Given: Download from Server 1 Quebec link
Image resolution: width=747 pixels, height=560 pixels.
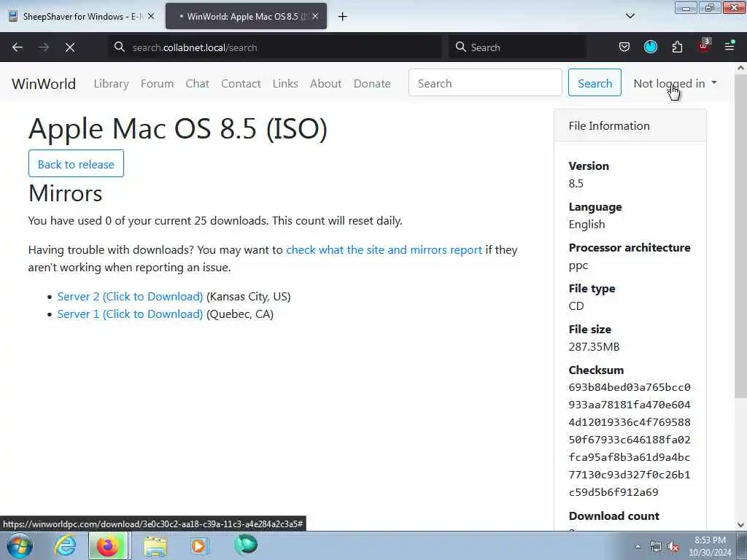Looking at the screenshot, I should point(130,314).
